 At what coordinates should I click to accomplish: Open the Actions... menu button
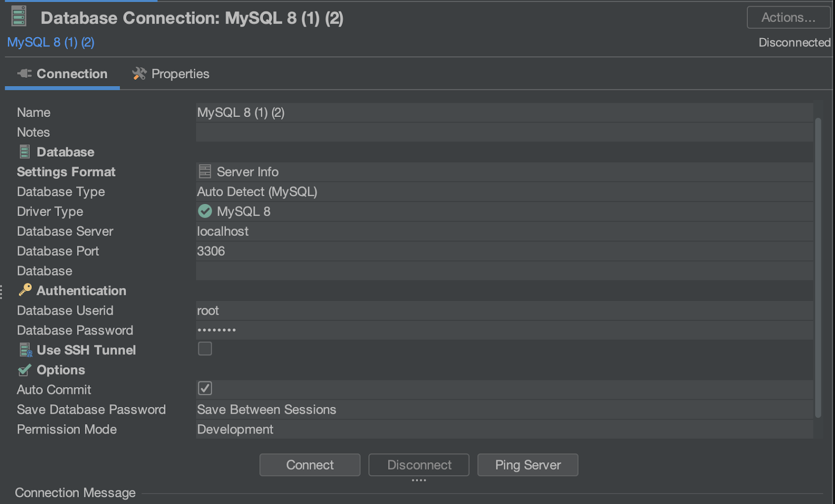[x=788, y=17]
